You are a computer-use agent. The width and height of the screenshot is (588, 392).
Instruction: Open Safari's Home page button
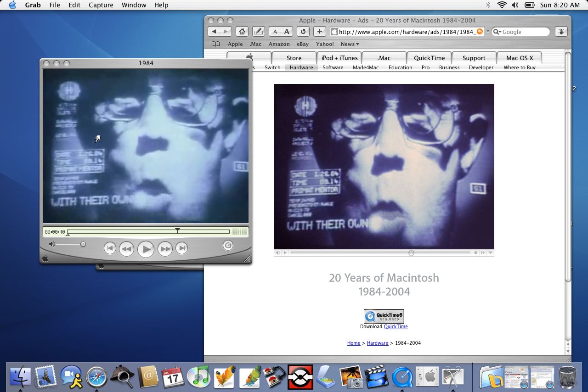click(242, 32)
